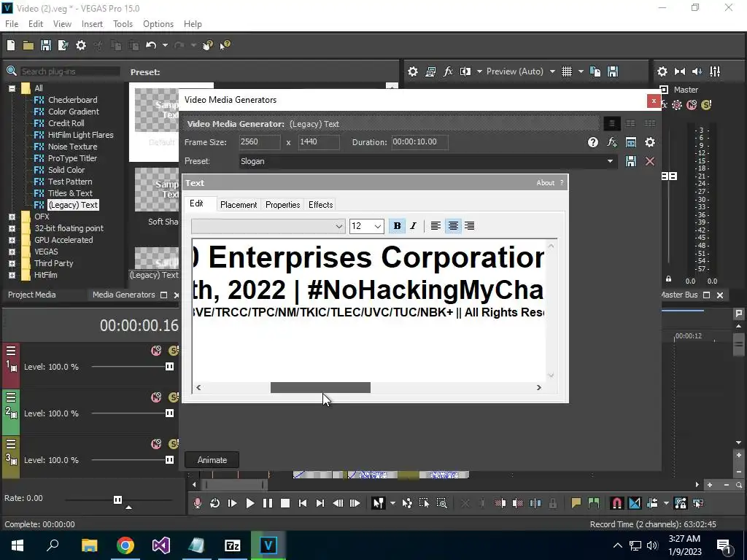
Task: Expand the Third Party folder
Action: pyautogui.click(x=12, y=263)
